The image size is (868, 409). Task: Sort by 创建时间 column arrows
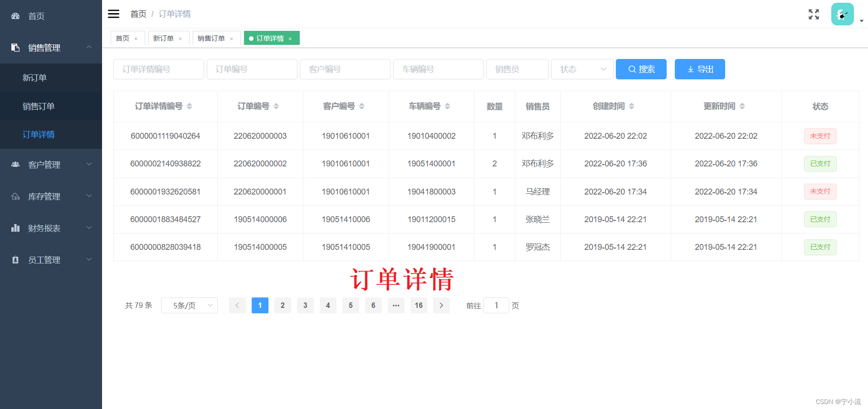coord(632,106)
